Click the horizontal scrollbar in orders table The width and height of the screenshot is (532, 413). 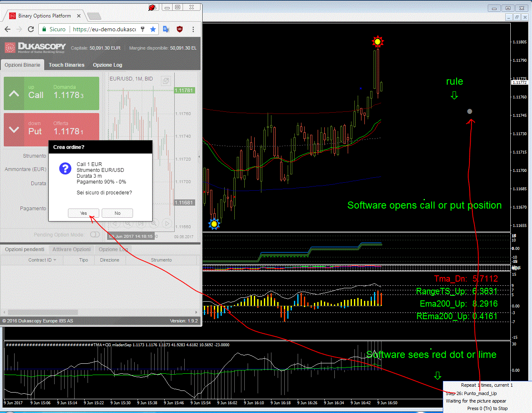[43, 312]
